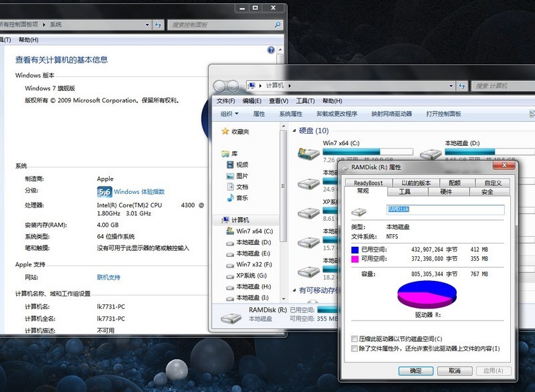Collapse the Hard Disks (硬盘) group
Screen dimensions: 535x392
[x=294, y=130]
